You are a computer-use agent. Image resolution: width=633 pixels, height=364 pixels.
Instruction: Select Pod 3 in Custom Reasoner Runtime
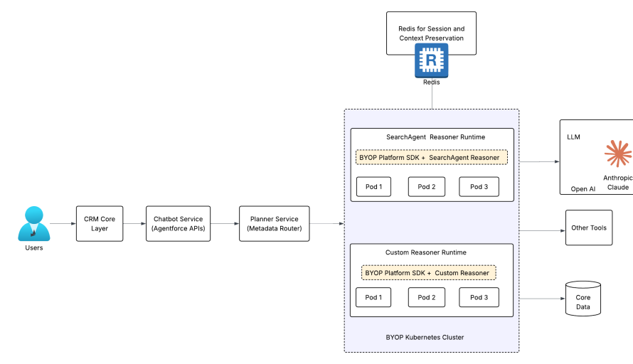pos(479,297)
